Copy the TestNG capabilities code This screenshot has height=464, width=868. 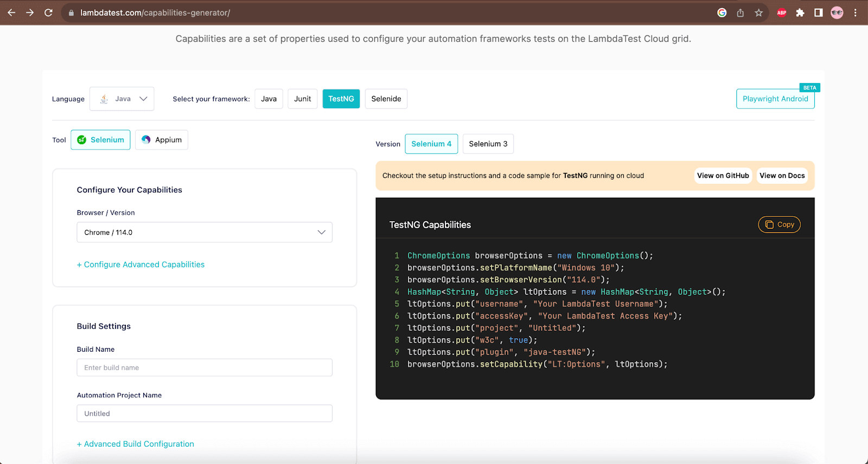click(x=779, y=224)
